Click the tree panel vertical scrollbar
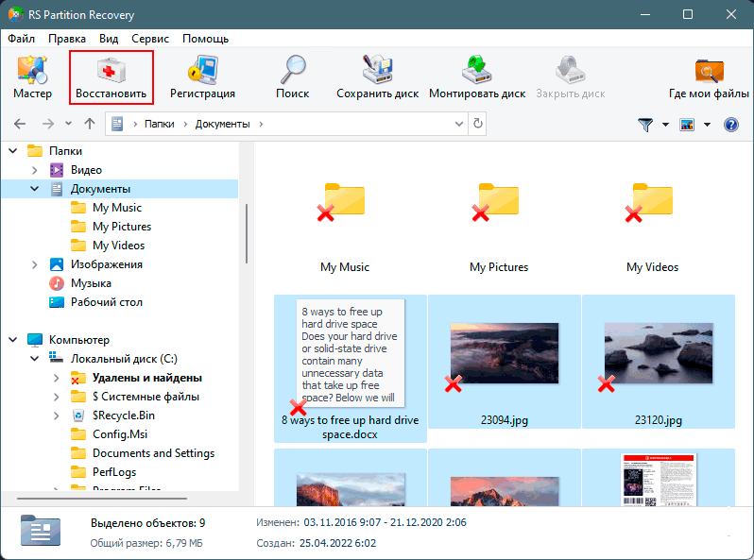 (x=247, y=233)
